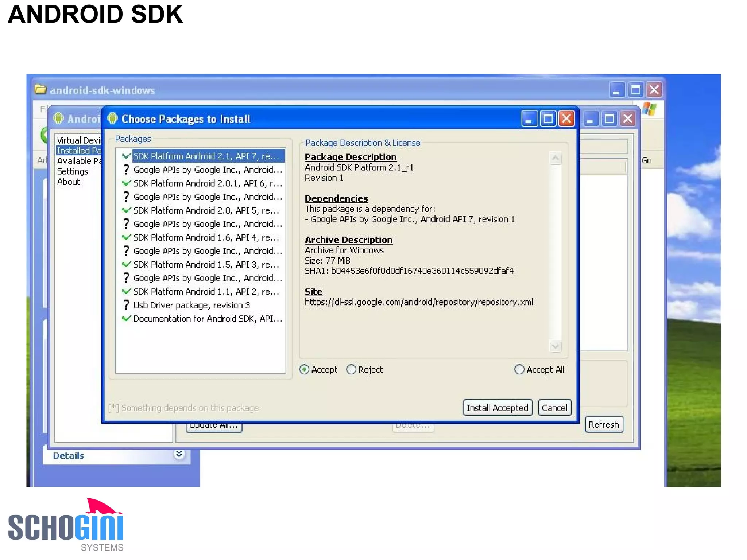Click checkmark icon beside SDK Platform Android 2.0.1
Screen dimensions: 747x560
[x=126, y=183]
